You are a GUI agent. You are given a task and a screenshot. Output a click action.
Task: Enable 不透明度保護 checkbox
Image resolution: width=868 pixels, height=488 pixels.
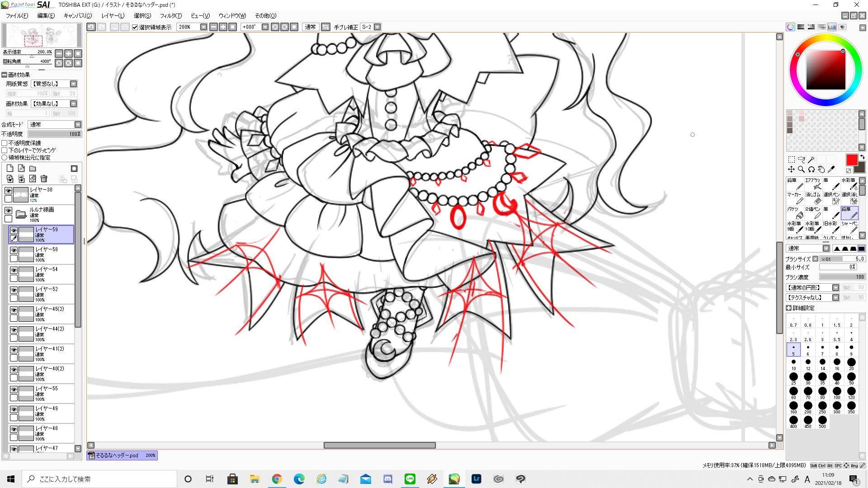(x=5, y=143)
